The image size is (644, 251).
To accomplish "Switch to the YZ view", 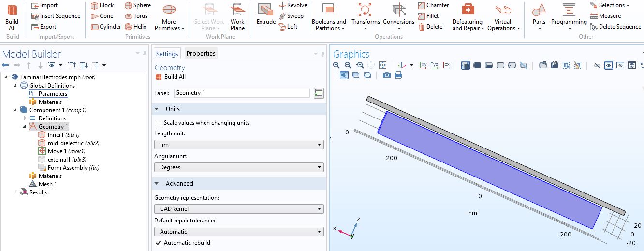I will point(435,65).
